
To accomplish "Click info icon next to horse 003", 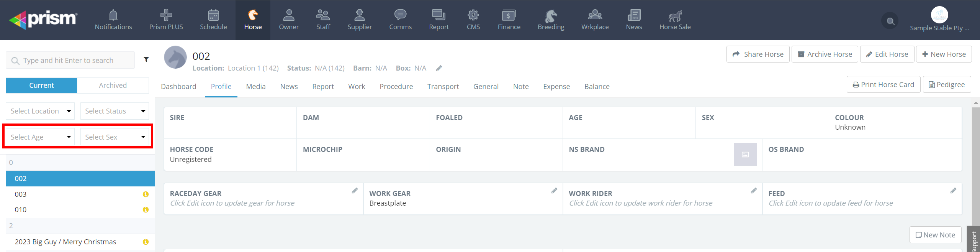I will 146,194.
